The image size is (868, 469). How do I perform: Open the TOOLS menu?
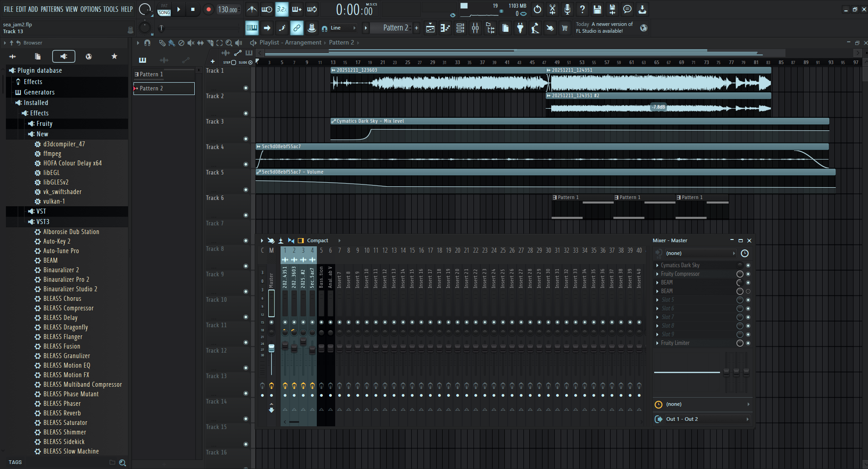coord(111,9)
